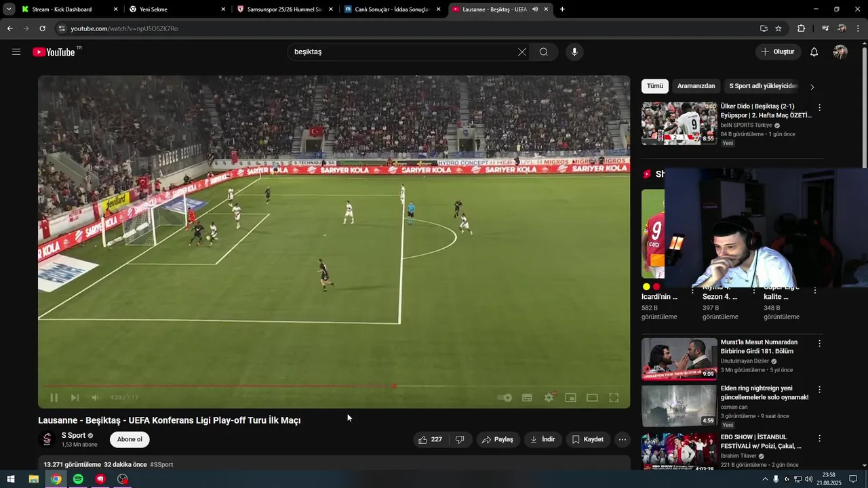Switch to Samsunspor 25/26 Hummel tab
Image resolution: width=868 pixels, height=488 pixels.
click(285, 9)
